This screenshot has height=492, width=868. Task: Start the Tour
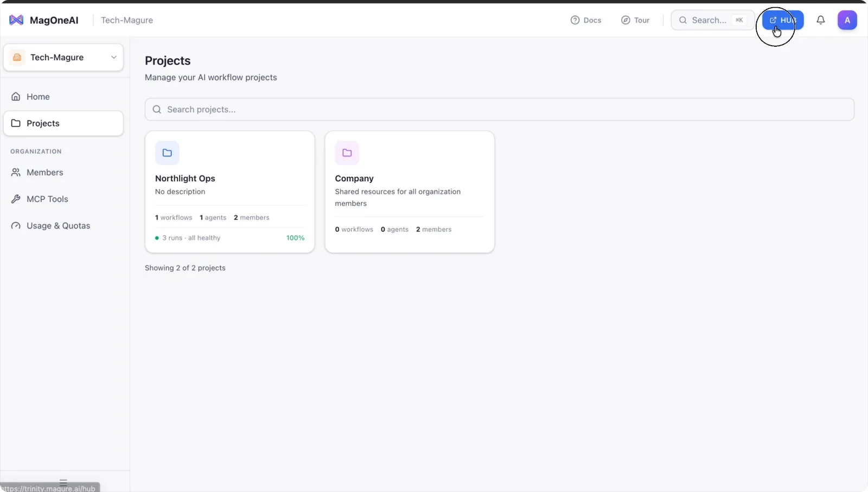tap(635, 20)
